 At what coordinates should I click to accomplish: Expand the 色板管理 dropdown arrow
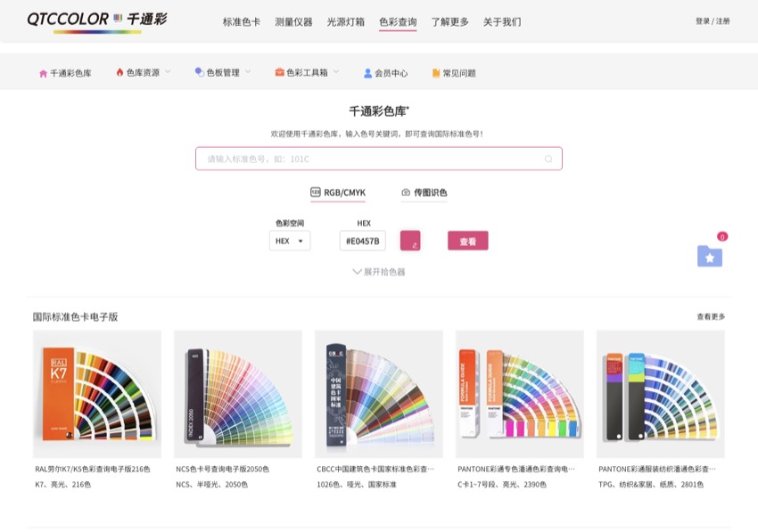(248, 71)
